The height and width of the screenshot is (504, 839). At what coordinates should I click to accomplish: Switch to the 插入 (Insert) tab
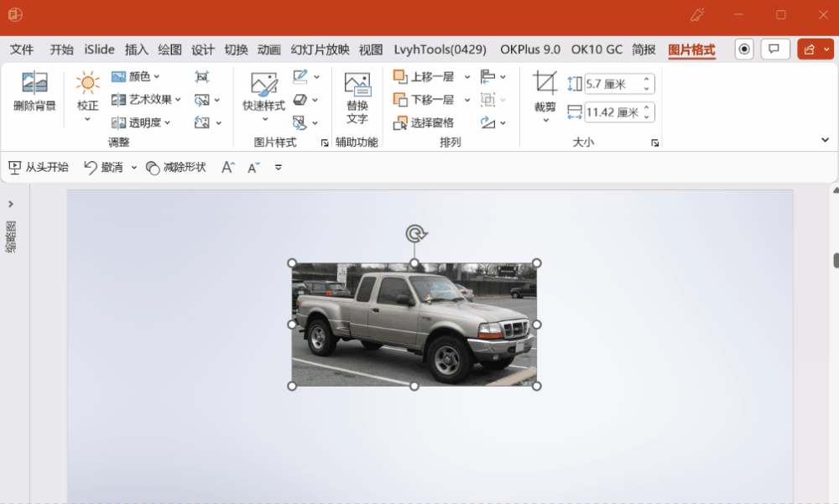tap(136, 49)
